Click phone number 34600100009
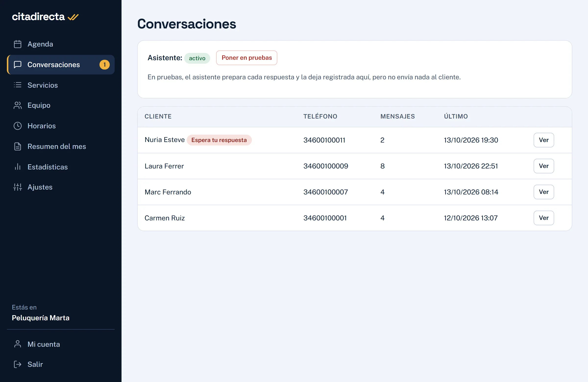588x382 pixels. click(326, 166)
